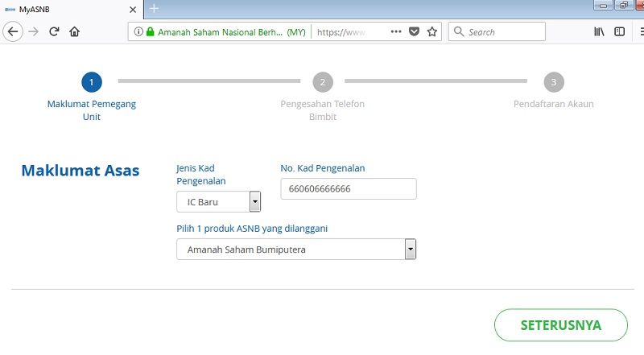Select step 2 circle
Screen dimensions: 644x355
[323, 82]
